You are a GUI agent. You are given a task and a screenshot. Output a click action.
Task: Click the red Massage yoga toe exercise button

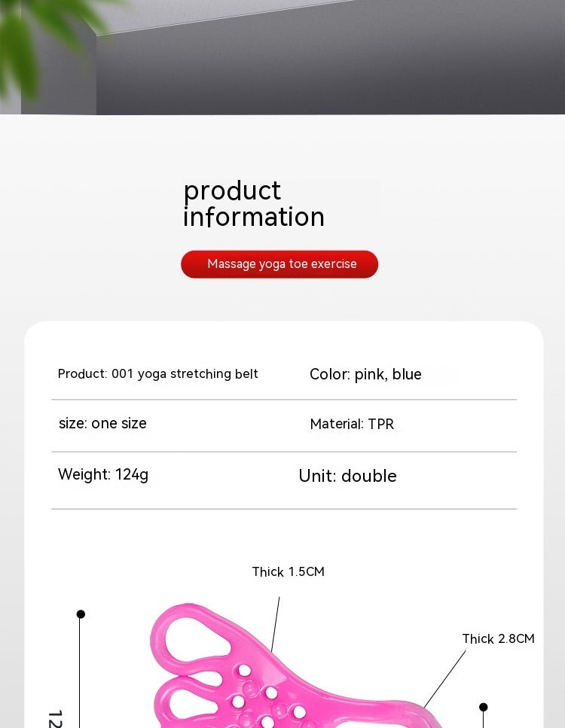click(279, 264)
